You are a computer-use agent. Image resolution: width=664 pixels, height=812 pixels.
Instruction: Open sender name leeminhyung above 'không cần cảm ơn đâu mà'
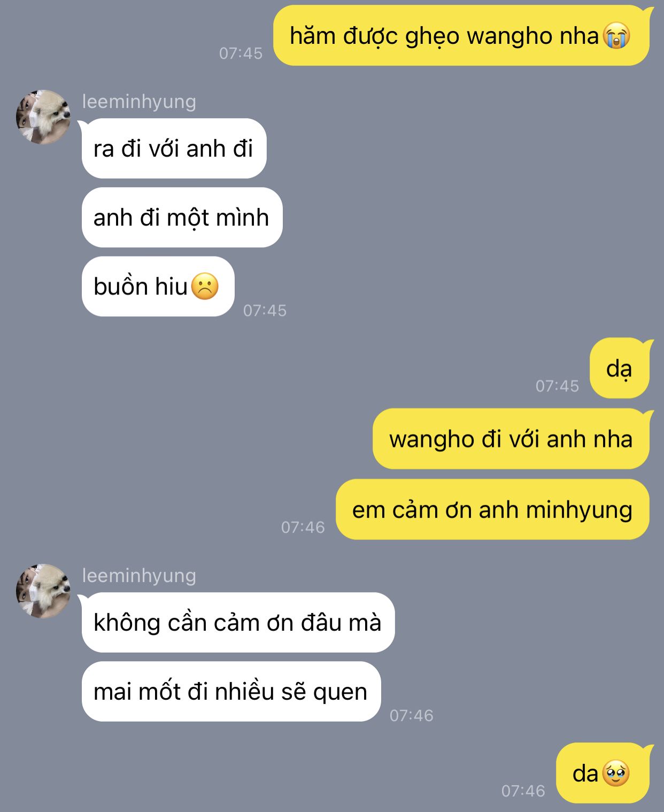point(139,575)
